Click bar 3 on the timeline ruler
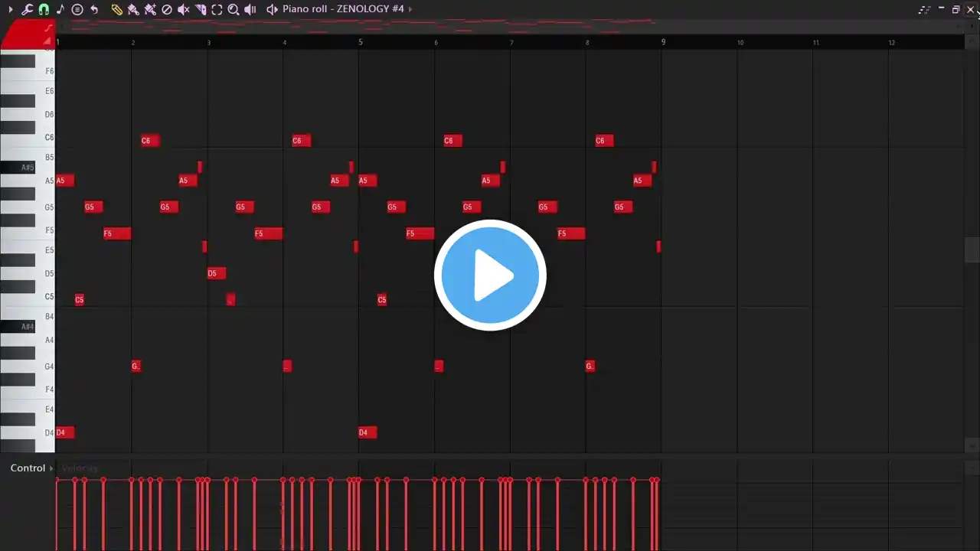 click(x=209, y=43)
